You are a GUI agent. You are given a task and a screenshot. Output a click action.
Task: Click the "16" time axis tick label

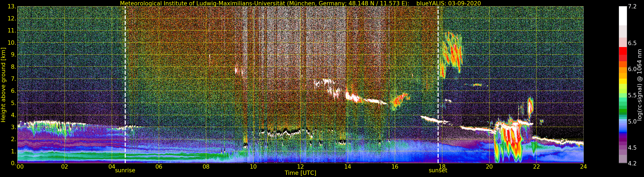tap(395, 167)
